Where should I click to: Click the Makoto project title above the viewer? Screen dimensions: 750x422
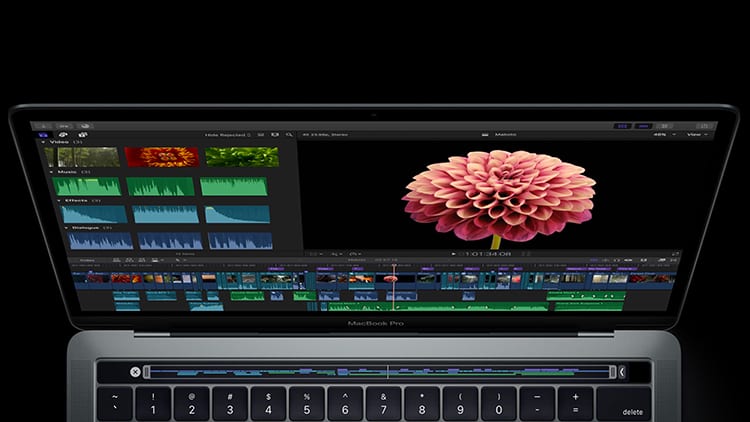pos(505,135)
